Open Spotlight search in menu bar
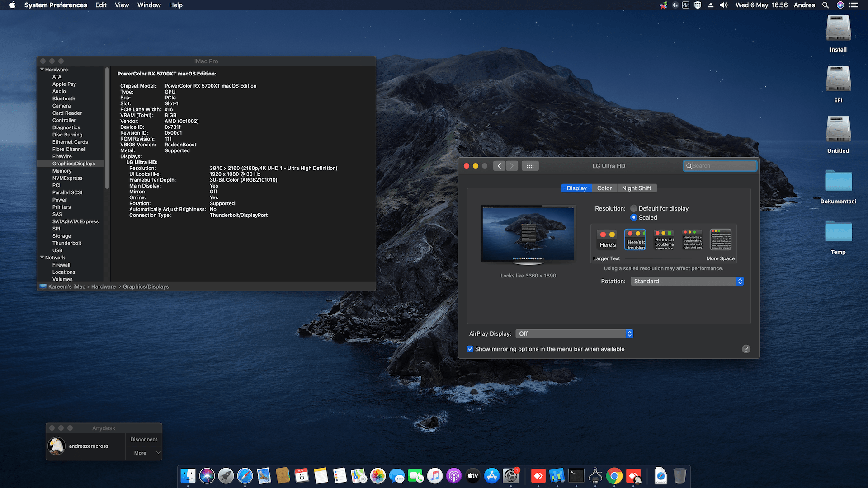Screen dimensions: 868x488 click(x=826, y=5)
